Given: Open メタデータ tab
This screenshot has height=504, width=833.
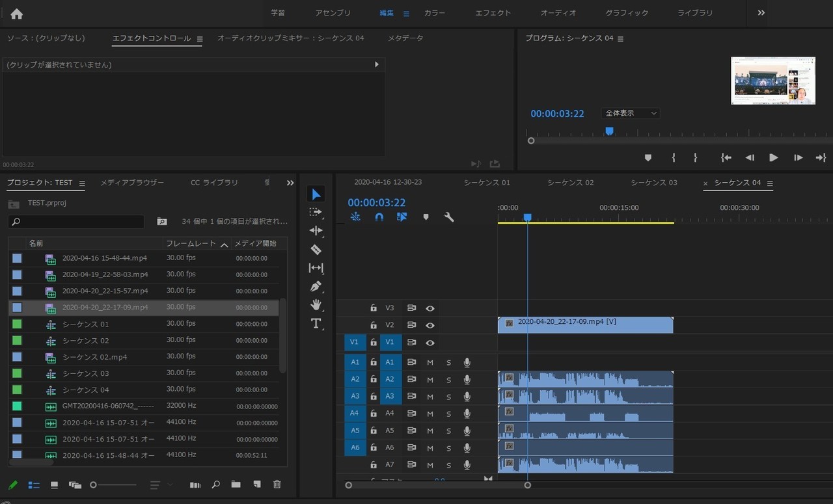Looking at the screenshot, I should (405, 38).
